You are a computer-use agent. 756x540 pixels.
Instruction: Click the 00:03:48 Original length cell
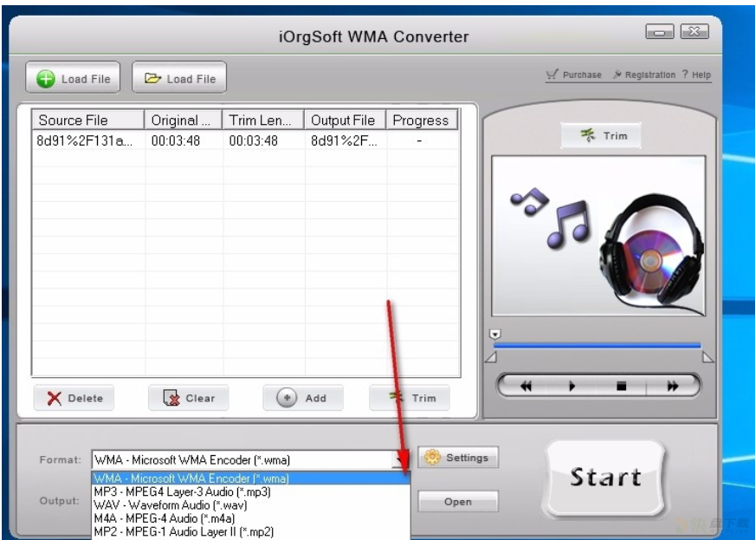coord(176,141)
